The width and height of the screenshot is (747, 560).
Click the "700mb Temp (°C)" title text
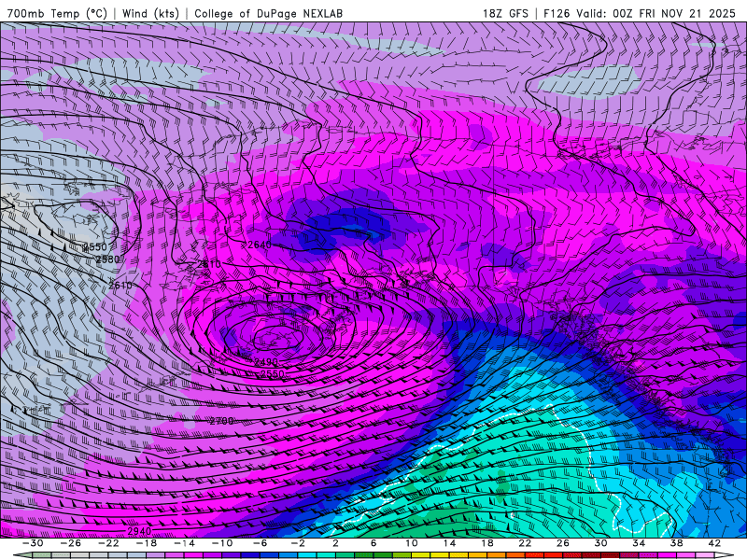(57, 13)
